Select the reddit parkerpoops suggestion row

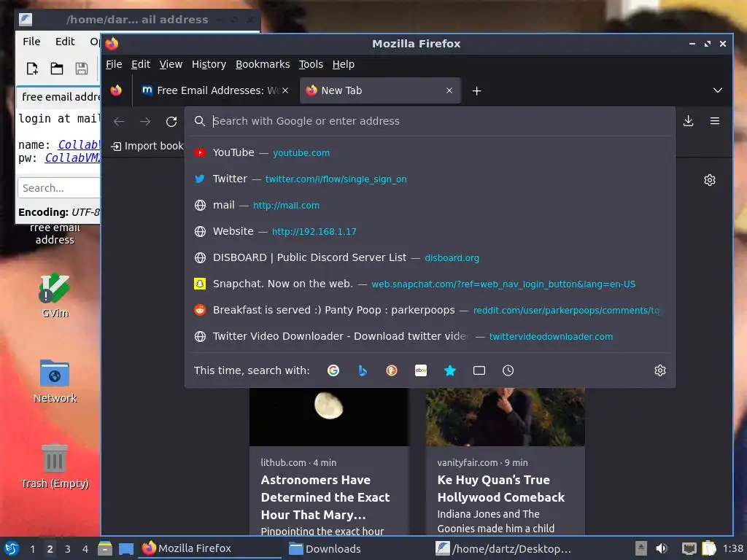pos(430,310)
